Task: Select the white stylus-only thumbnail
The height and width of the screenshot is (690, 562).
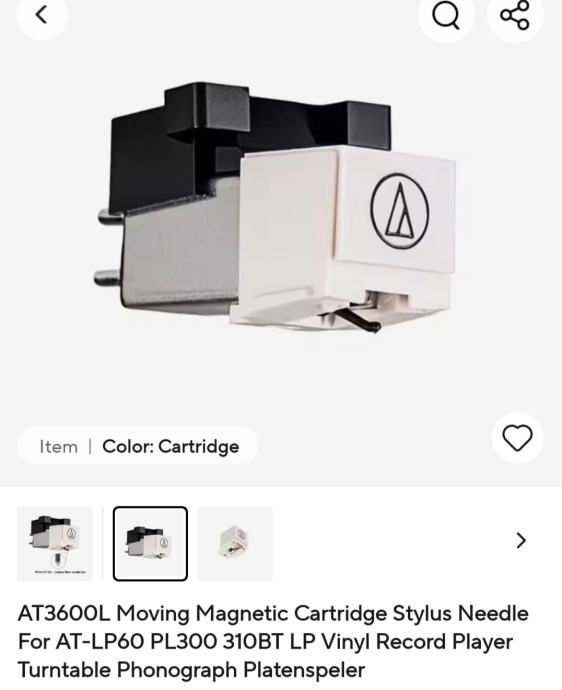Action: [x=235, y=543]
